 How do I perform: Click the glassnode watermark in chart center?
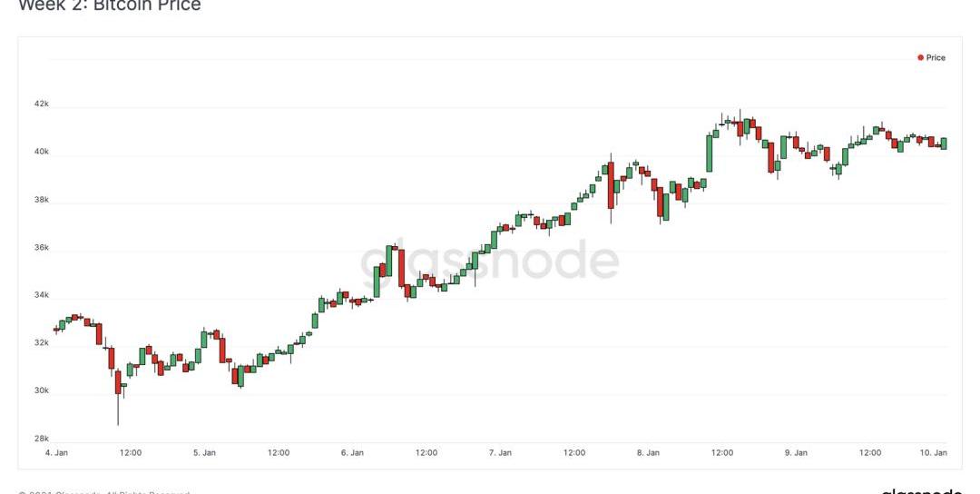490,262
